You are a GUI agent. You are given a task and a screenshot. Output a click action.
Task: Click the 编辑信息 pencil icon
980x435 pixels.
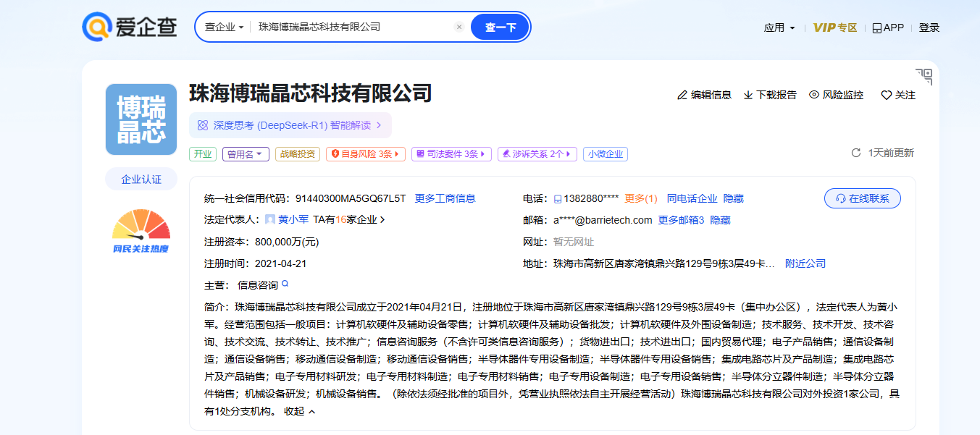682,95
